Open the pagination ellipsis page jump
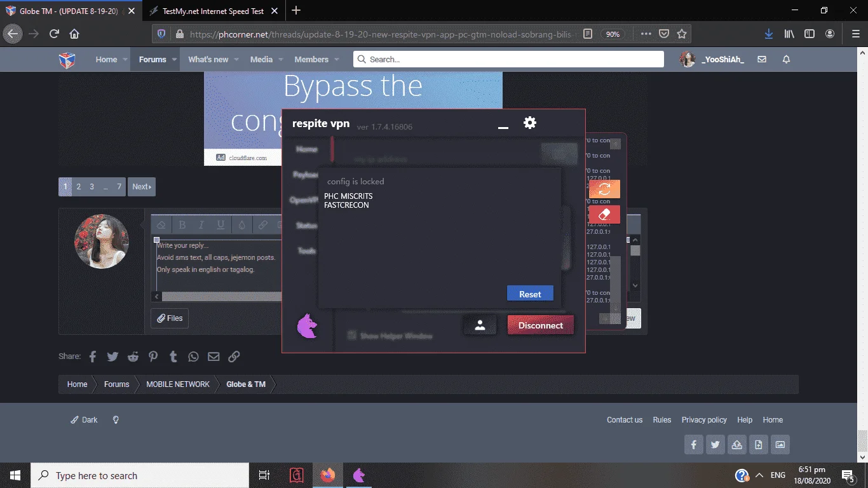This screenshot has height=488, width=868. [105, 187]
